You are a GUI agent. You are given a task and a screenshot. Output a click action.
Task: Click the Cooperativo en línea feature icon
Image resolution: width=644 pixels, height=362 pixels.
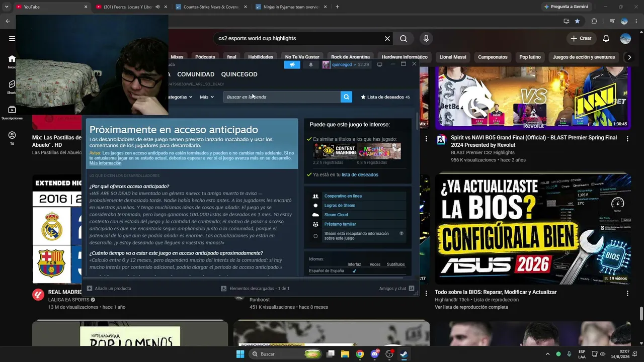315,196
